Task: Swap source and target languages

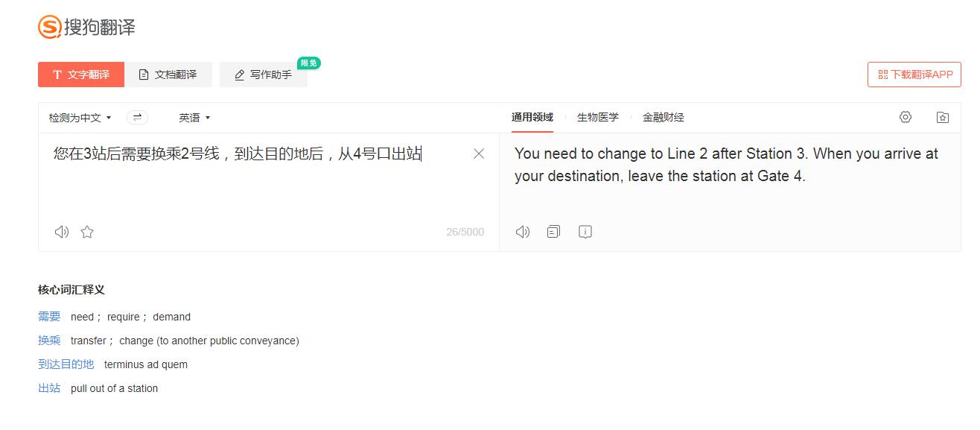Action: pos(137,117)
